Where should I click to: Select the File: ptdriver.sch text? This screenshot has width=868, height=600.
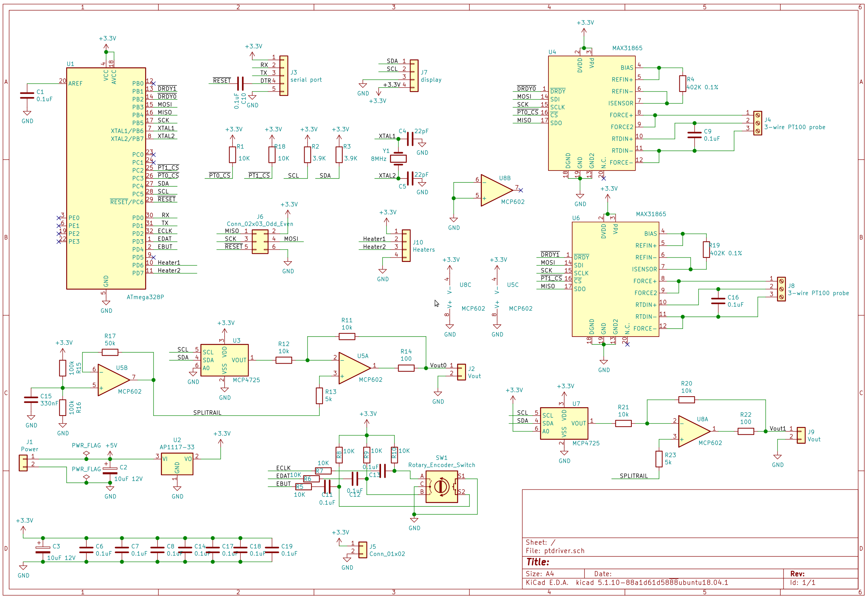click(x=555, y=551)
